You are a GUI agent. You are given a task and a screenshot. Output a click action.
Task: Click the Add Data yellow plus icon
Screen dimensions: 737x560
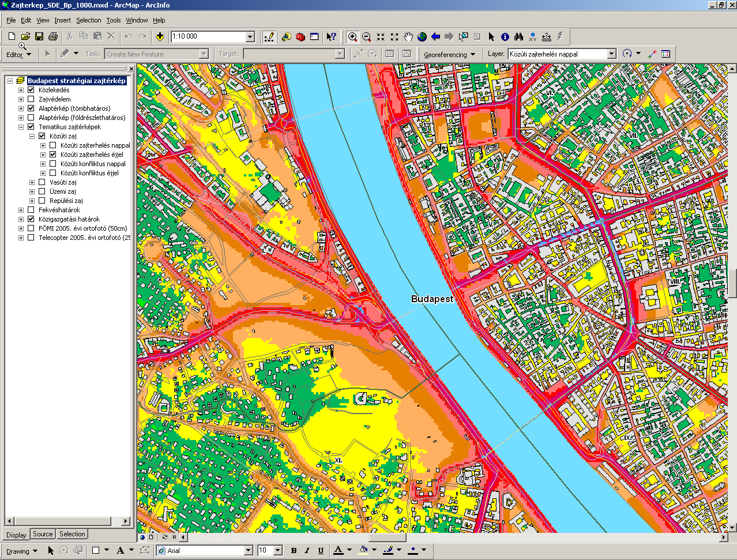tap(160, 37)
